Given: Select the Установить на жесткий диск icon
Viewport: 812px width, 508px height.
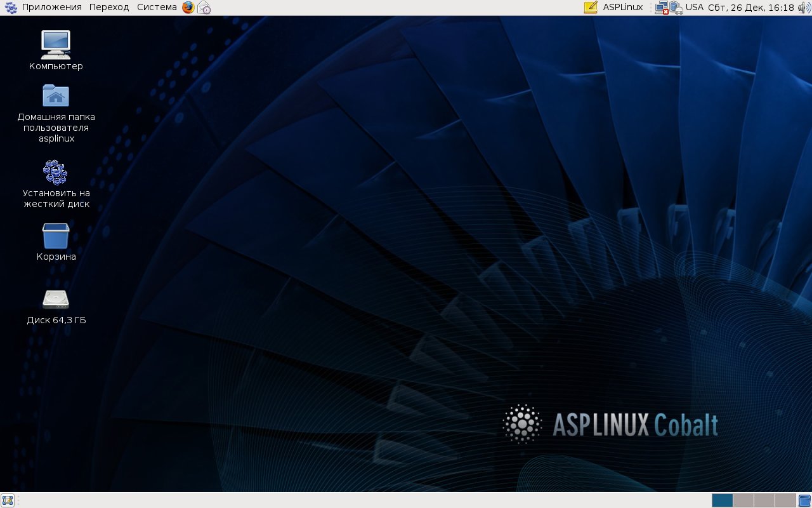Looking at the screenshot, I should coord(56,172).
